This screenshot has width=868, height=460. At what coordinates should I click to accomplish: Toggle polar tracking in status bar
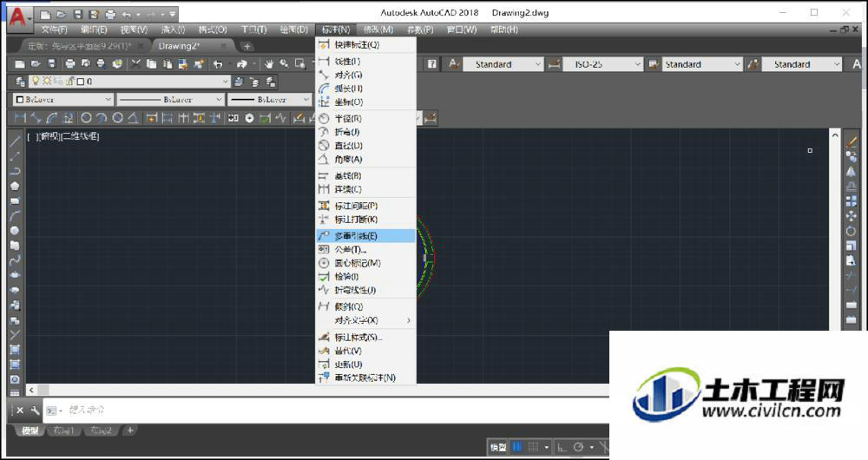pos(578,447)
